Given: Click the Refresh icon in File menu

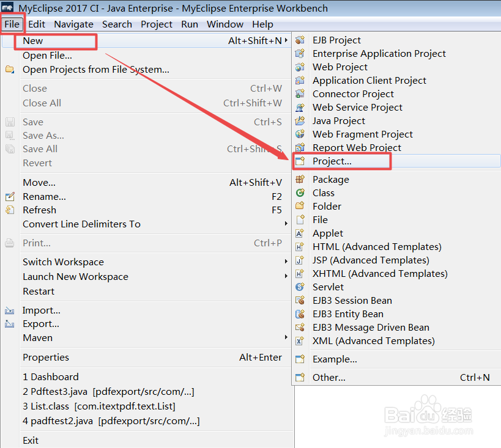Looking at the screenshot, I should [10, 210].
